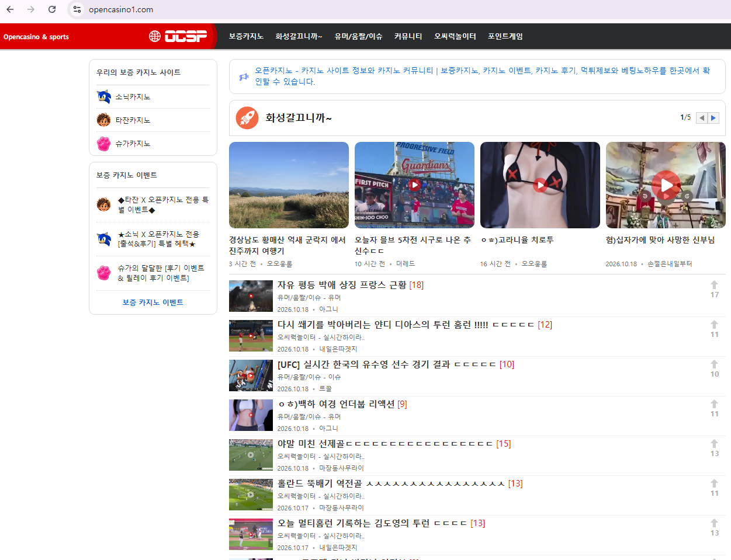Upvote the UFC 유수영 선수 경기 결과 post

point(714,364)
